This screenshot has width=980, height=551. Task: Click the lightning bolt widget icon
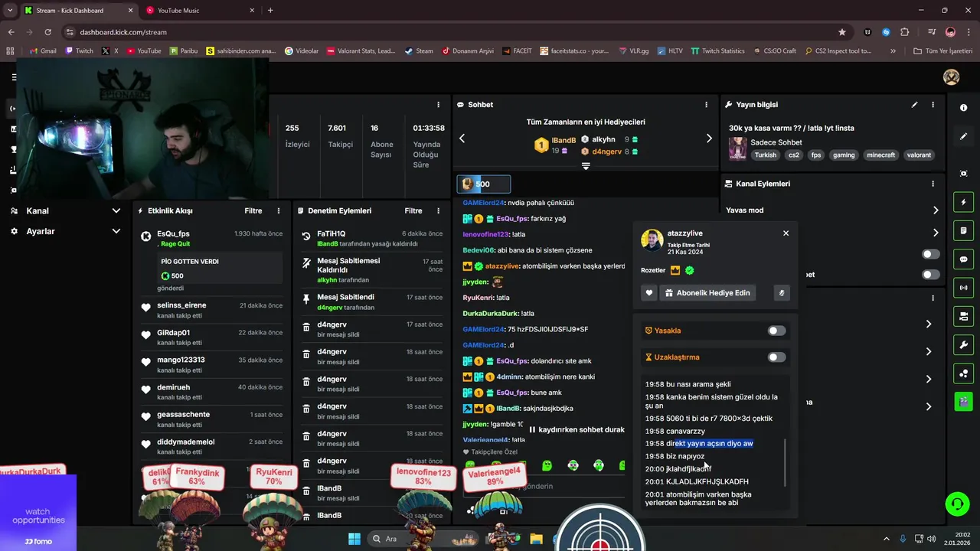[x=963, y=202]
